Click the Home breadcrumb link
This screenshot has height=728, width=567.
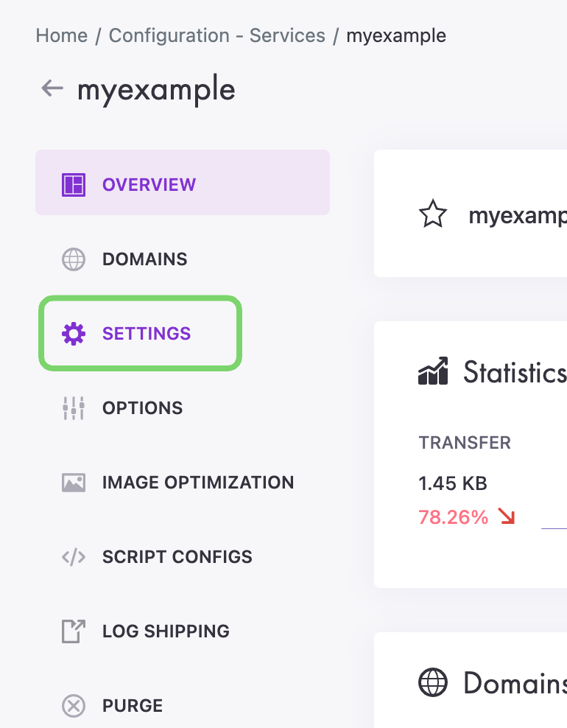point(61,35)
